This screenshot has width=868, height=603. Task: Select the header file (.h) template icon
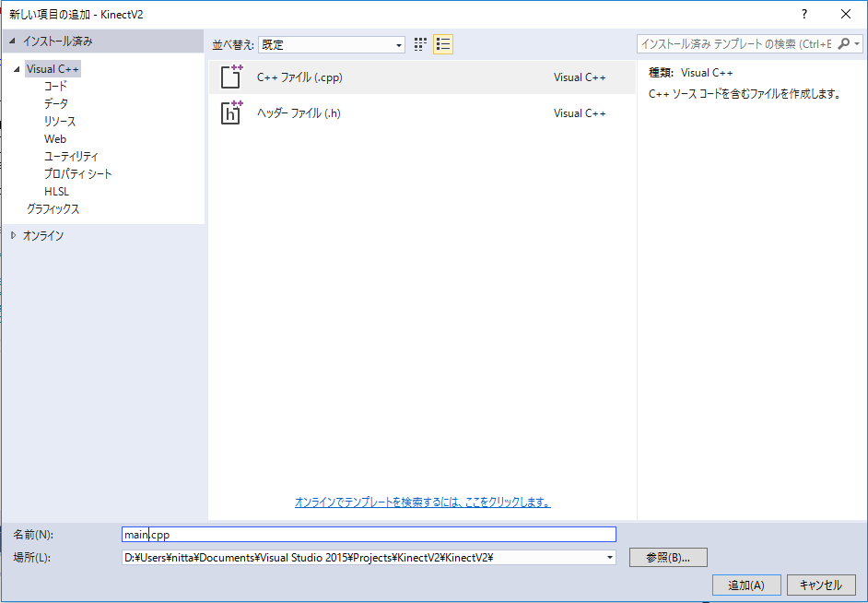[231, 112]
